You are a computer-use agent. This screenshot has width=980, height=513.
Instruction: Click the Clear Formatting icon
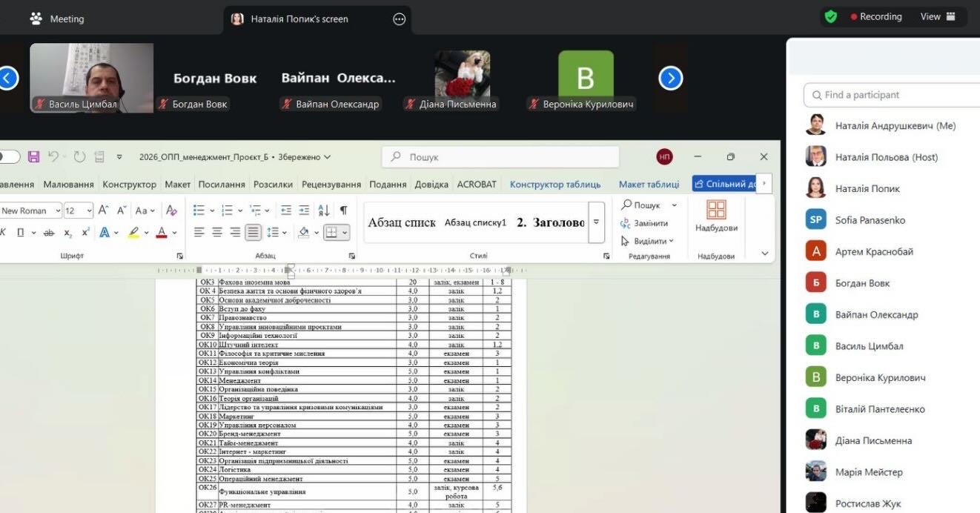(171, 211)
